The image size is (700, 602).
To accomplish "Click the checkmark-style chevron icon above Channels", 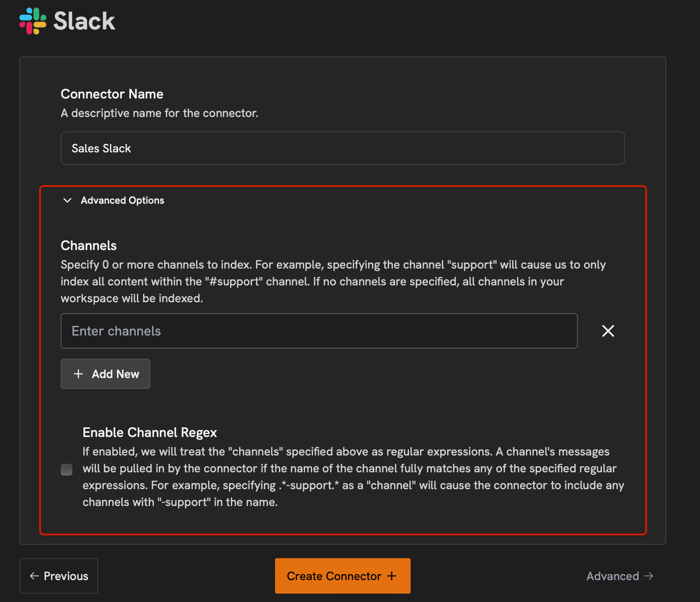I will tap(67, 200).
